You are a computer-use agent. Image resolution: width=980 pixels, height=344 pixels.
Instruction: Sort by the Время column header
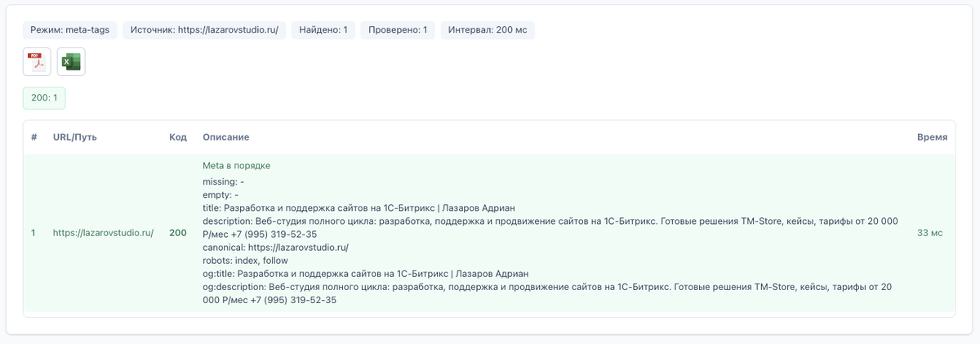[932, 137]
